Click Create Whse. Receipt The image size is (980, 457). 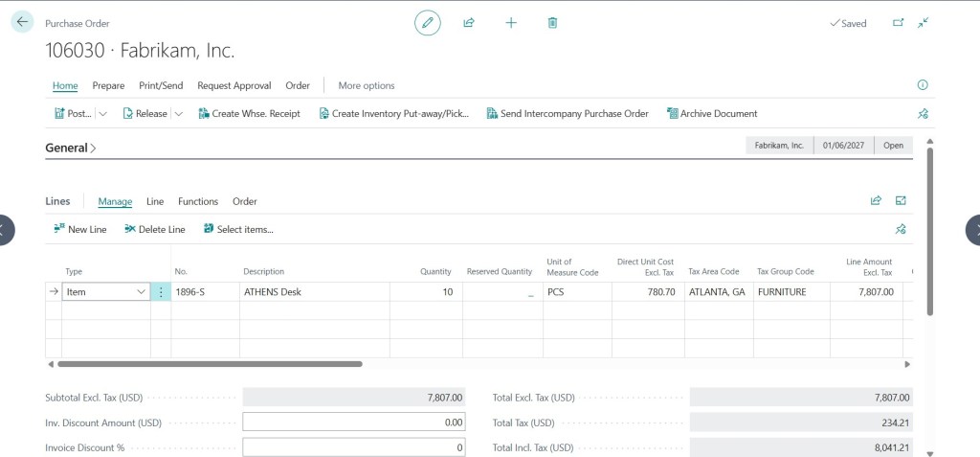pos(250,114)
